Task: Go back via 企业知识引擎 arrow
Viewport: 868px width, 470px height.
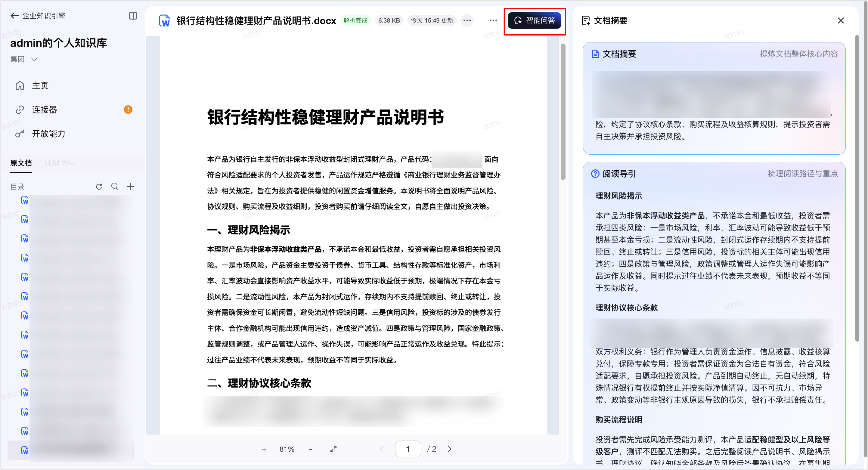Action: (14, 16)
